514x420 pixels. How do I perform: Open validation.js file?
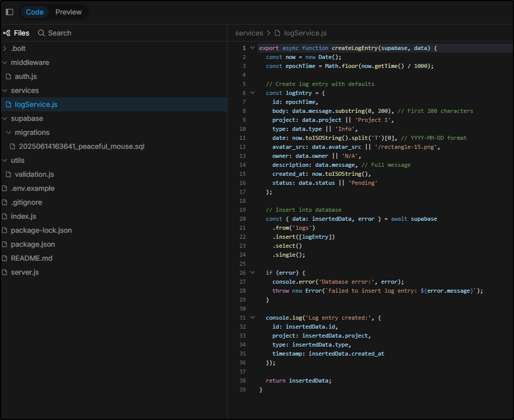[114, 174]
